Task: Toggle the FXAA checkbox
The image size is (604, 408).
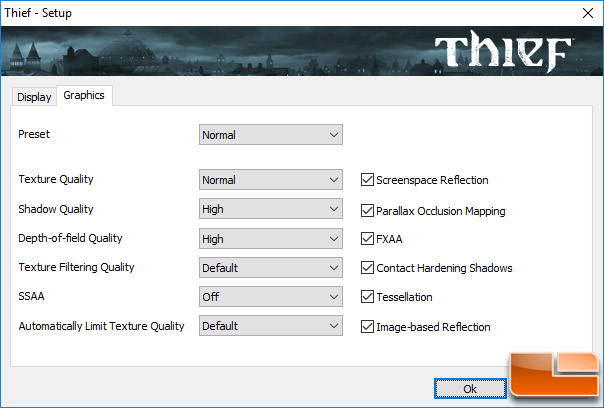Action: pos(367,239)
